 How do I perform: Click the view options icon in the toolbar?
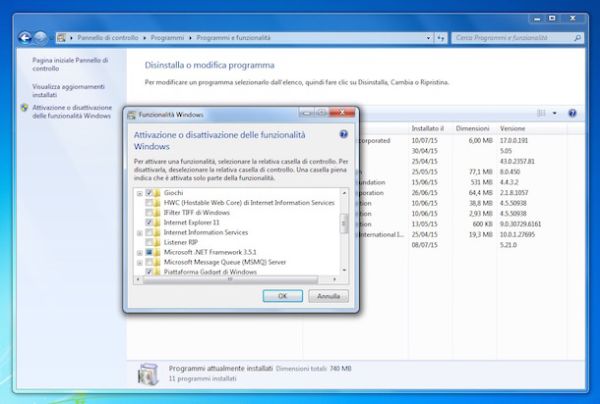(543, 113)
